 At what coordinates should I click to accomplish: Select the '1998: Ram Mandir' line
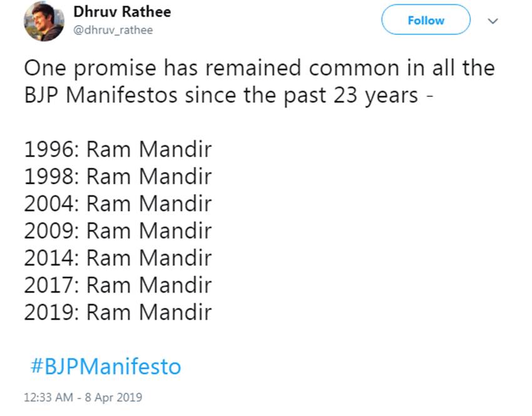point(118,177)
